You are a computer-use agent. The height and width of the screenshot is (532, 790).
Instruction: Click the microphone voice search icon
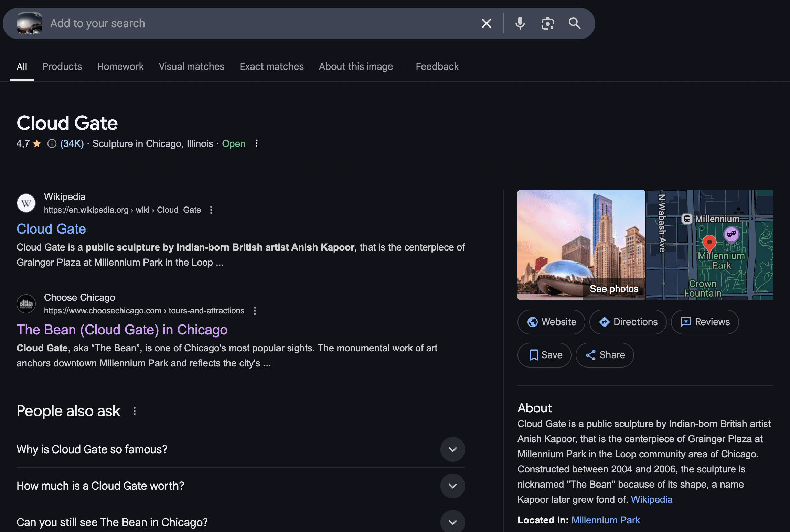point(520,23)
